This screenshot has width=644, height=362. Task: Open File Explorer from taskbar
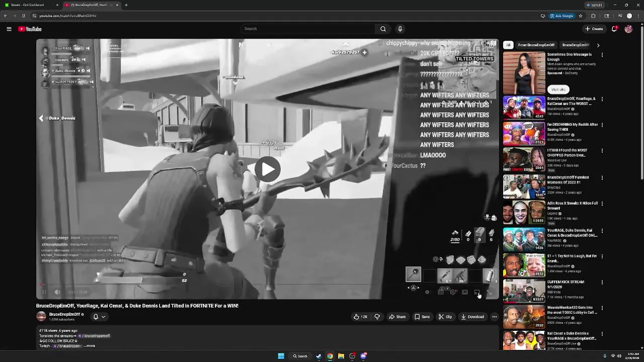coord(341,356)
